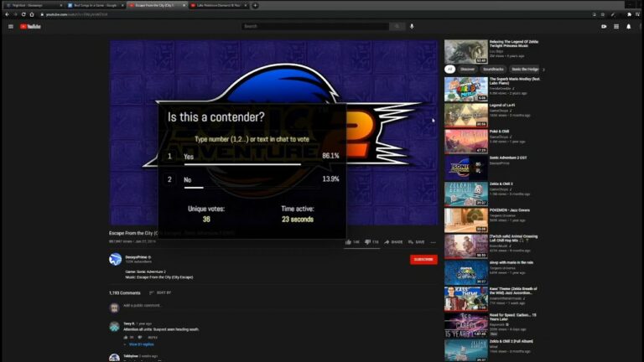Click the create video camera icon
The image size is (644, 362).
(x=604, y=26)
